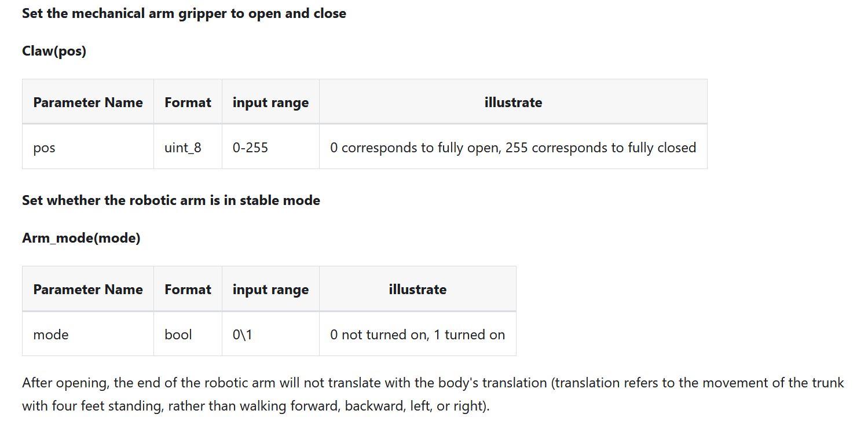Select the Claw(pos) function heading

54,51
